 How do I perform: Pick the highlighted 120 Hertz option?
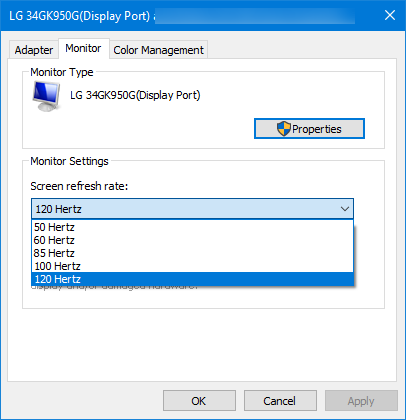coord(192,279)
